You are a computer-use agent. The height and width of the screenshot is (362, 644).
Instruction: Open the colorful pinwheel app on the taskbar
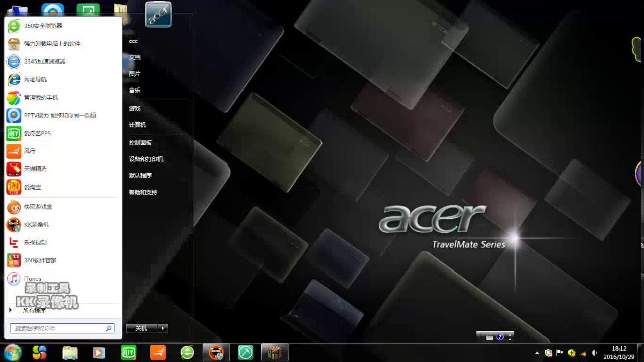tap(40, 353)
